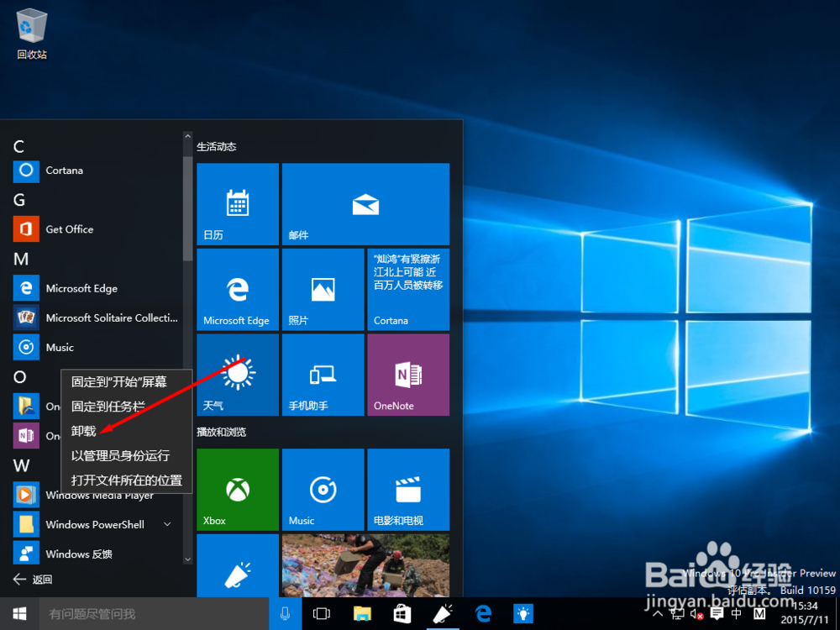Click app list scrollbar up arrow
This screenshot has height=630, width=840.
coord(187,137)
